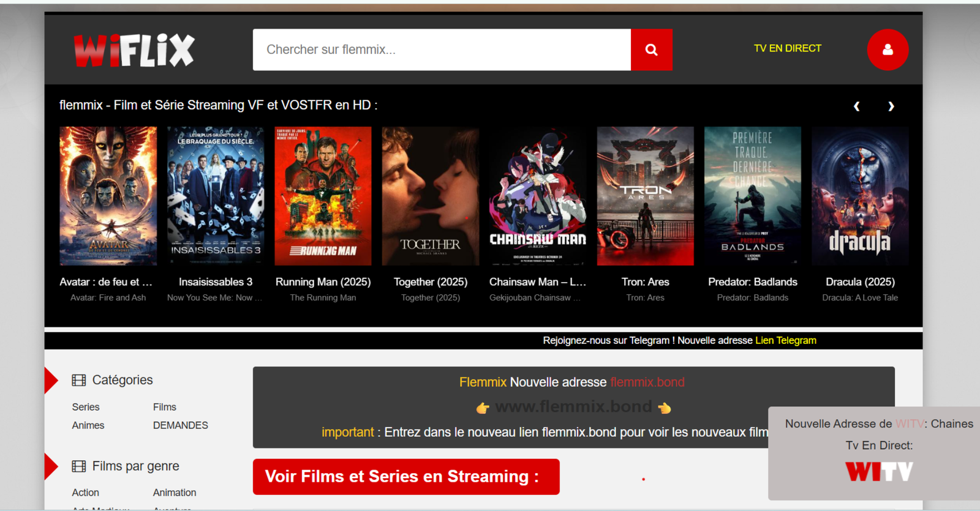Select the Tron: Ares movie poster
This screenshot has height=511, width=980.
coord(645,196)
